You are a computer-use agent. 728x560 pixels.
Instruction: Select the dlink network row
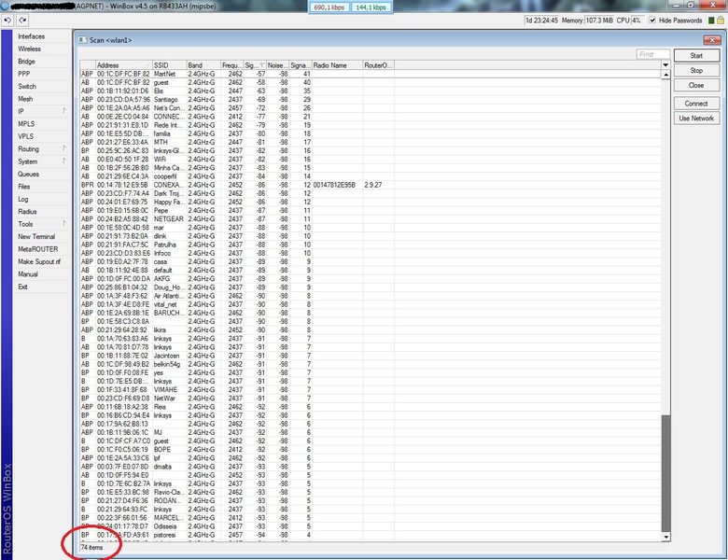pos(370,236)
